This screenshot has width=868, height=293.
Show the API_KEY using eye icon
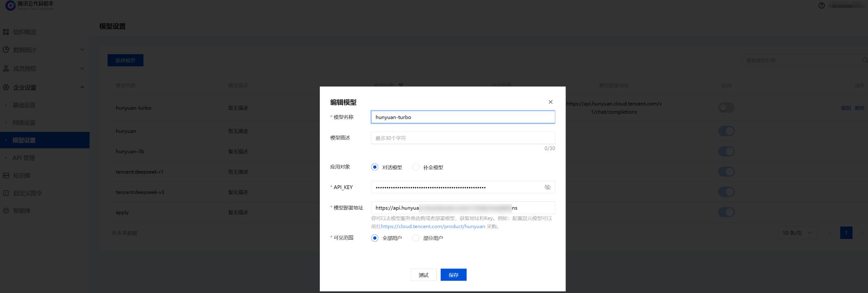pyautogui.click(x=547, y=187)
